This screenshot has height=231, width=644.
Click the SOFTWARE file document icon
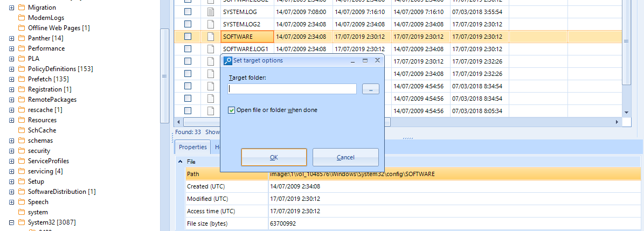[211, 37]
